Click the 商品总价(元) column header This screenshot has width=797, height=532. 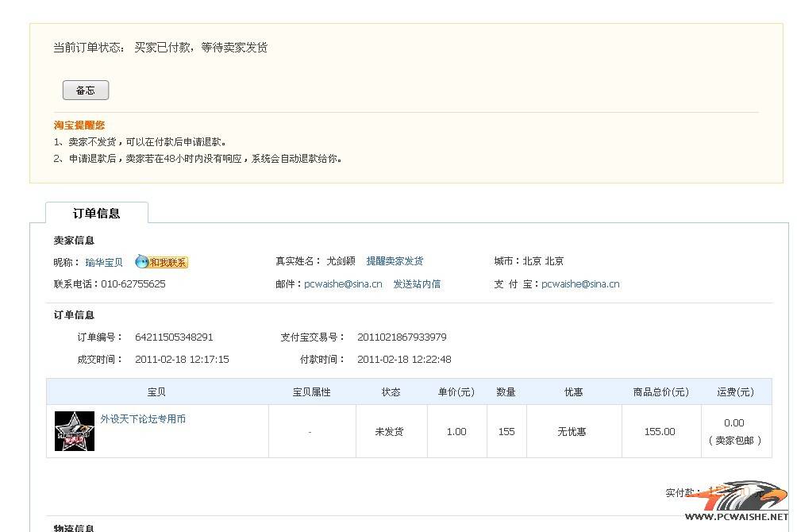tap(660, 392)
